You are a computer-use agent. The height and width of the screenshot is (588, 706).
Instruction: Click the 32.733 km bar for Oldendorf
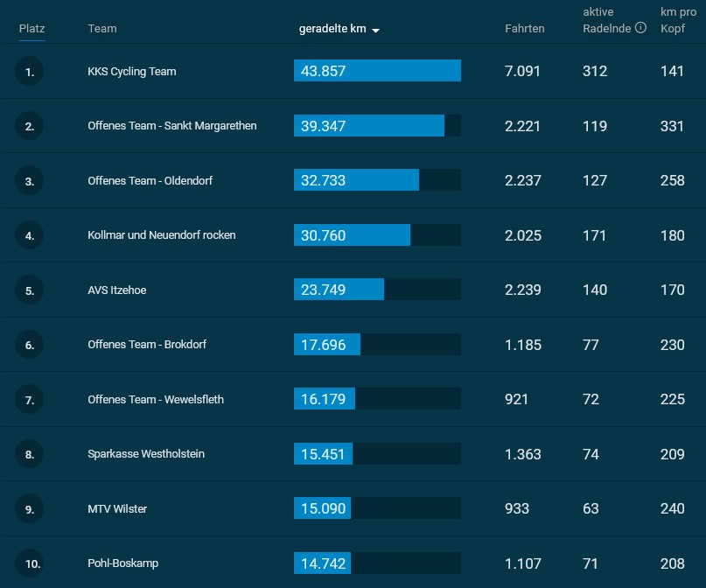tap(377, 180)
